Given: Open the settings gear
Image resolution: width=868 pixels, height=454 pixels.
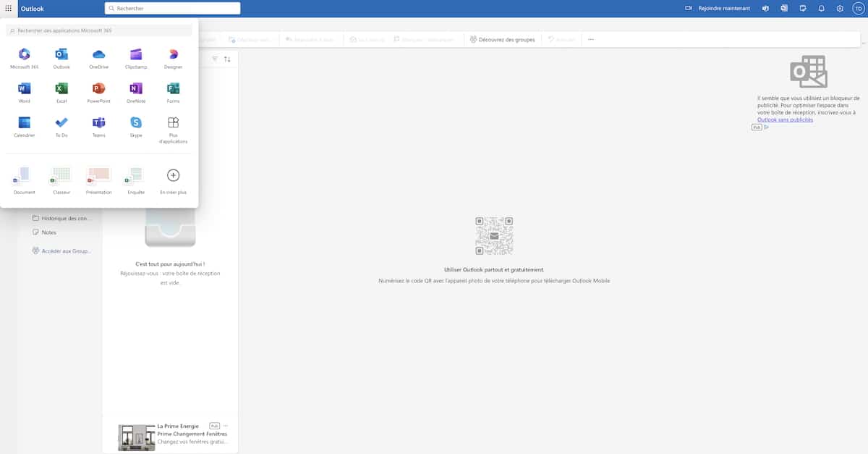Looking at the screenshot, I should pyautogui.click(x=840, y=8).
